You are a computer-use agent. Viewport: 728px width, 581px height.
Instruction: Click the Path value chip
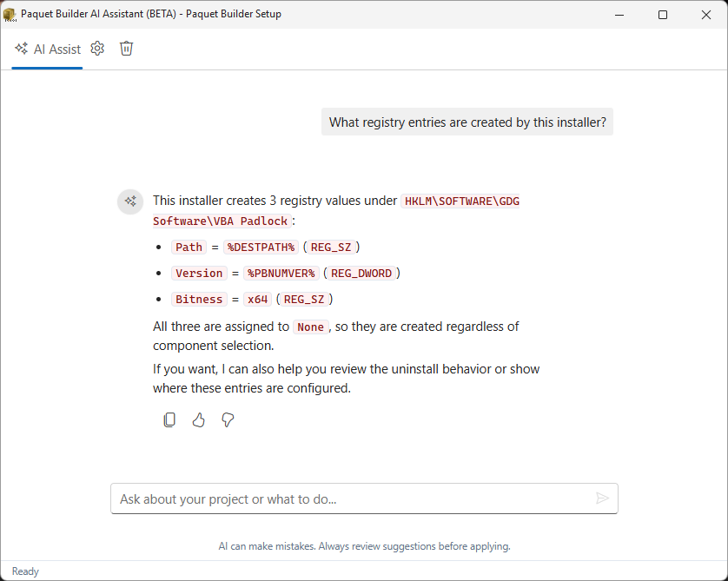pyautogui.click(x=189, y=247)
